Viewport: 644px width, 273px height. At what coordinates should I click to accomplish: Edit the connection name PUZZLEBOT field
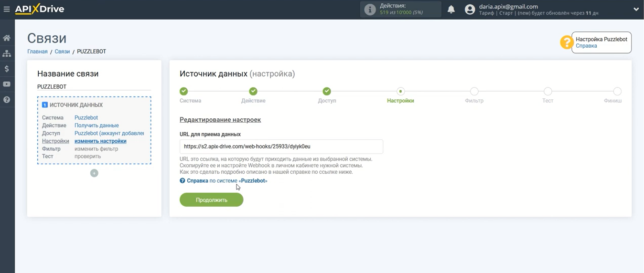(94, 87)
